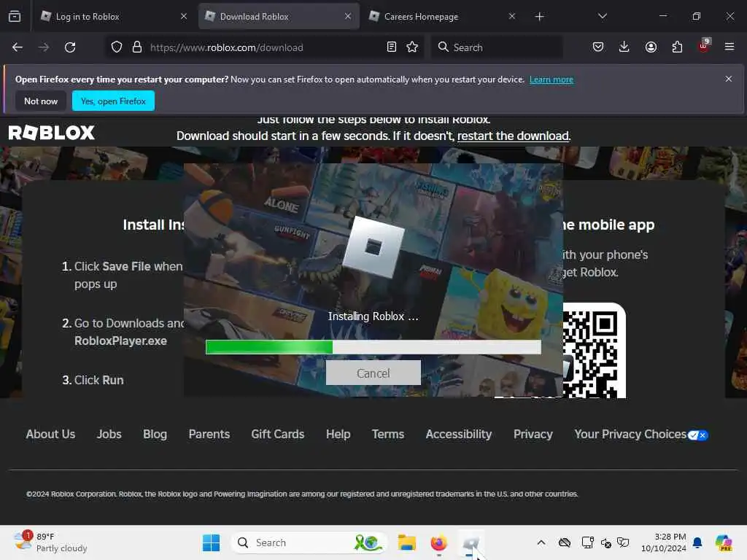747x560 pixels.
Task: Open Firefox View in the tab bar
Action: pos(15,16)
